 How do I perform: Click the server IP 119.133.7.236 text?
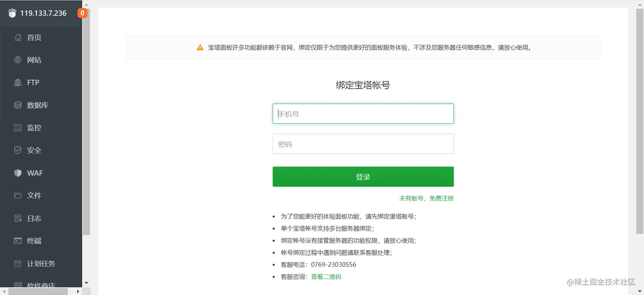[x=43, y=13]
